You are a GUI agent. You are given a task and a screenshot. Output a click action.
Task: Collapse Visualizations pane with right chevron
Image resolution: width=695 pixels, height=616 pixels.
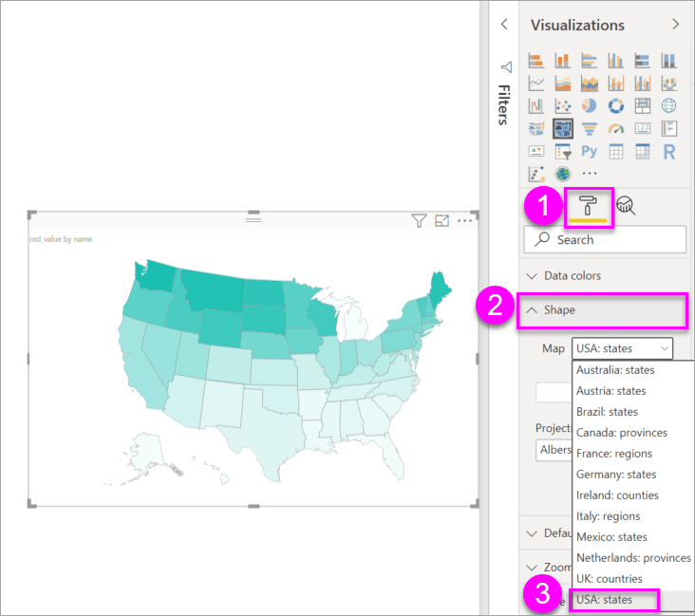(675, 24)
